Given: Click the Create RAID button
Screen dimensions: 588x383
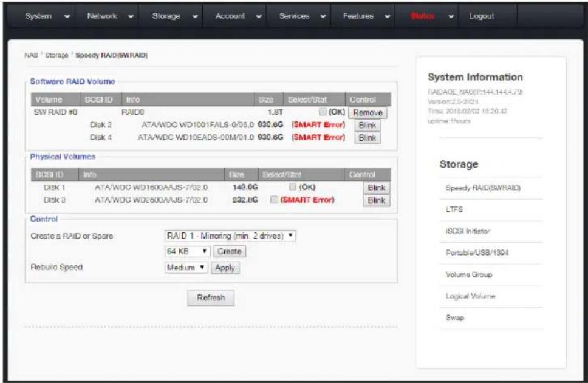Looking at the screenshot, I should (230, 251).
